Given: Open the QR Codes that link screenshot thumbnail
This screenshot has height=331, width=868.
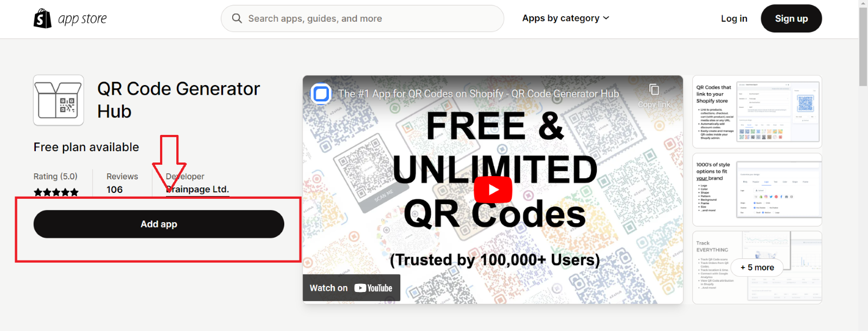Looking at the screenshot, I should [757, 112].
